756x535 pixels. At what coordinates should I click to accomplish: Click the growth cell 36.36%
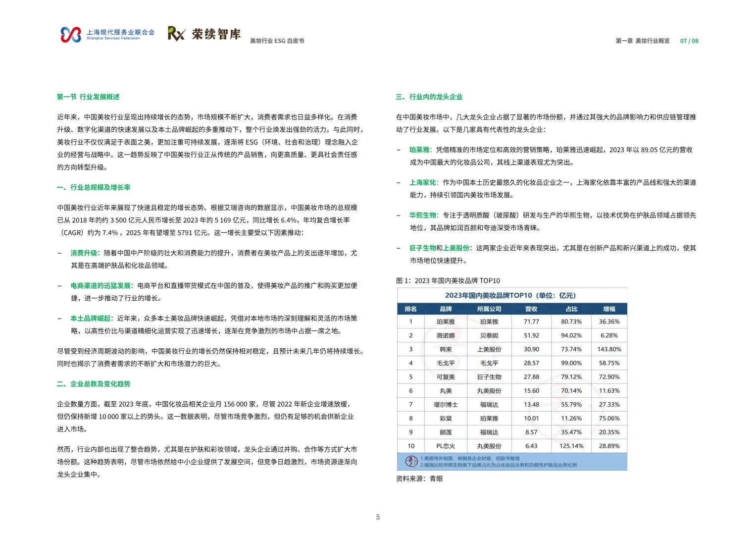pos(609,322)
